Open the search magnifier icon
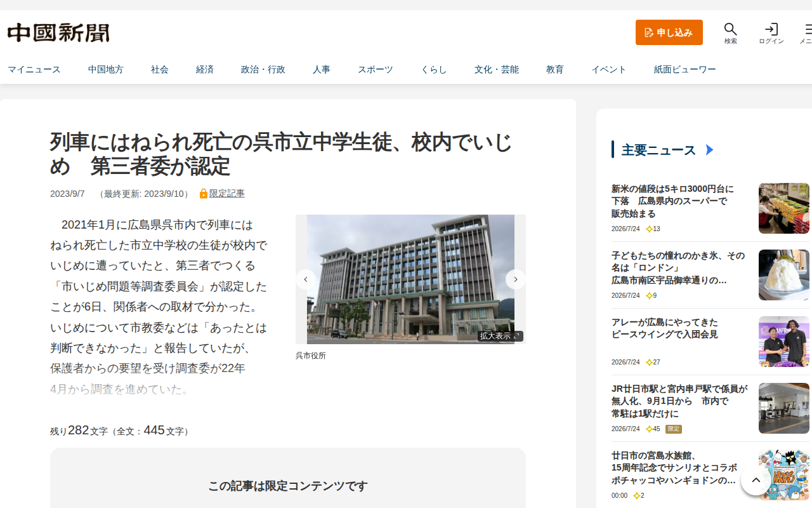The width and height of the screenshot is (812, 508). 731,29
